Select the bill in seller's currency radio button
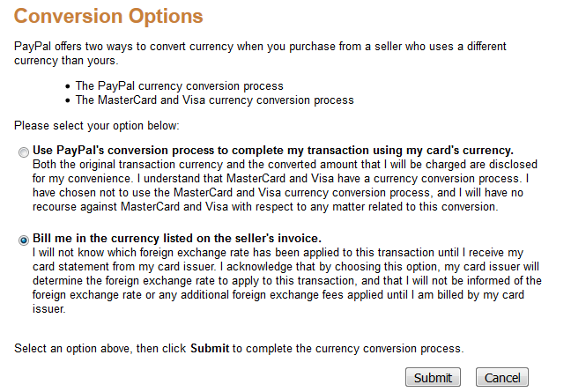Viewport: 571px width, 392px height. click(23, 240)
